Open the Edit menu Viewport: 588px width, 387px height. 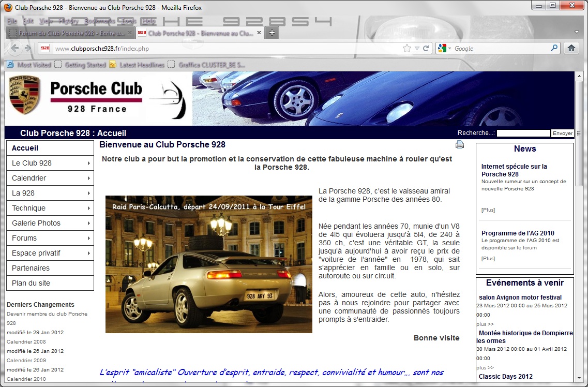[28, 21]
